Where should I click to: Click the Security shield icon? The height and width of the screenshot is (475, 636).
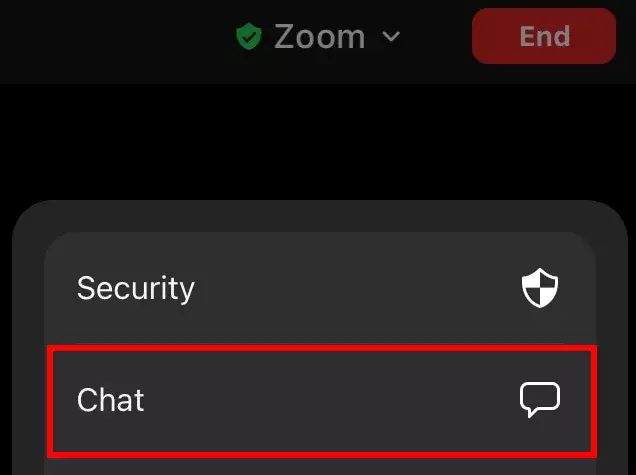pyautogui.click(x=540, y=289)
